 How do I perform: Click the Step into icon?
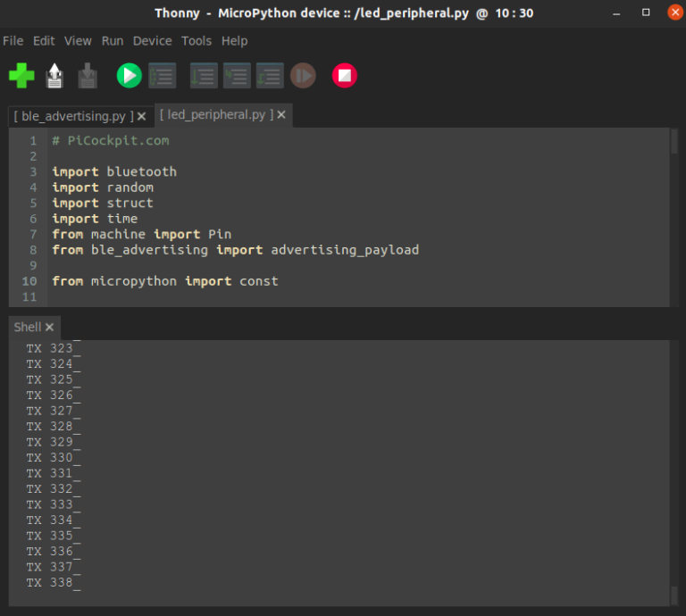coord(237,76)
